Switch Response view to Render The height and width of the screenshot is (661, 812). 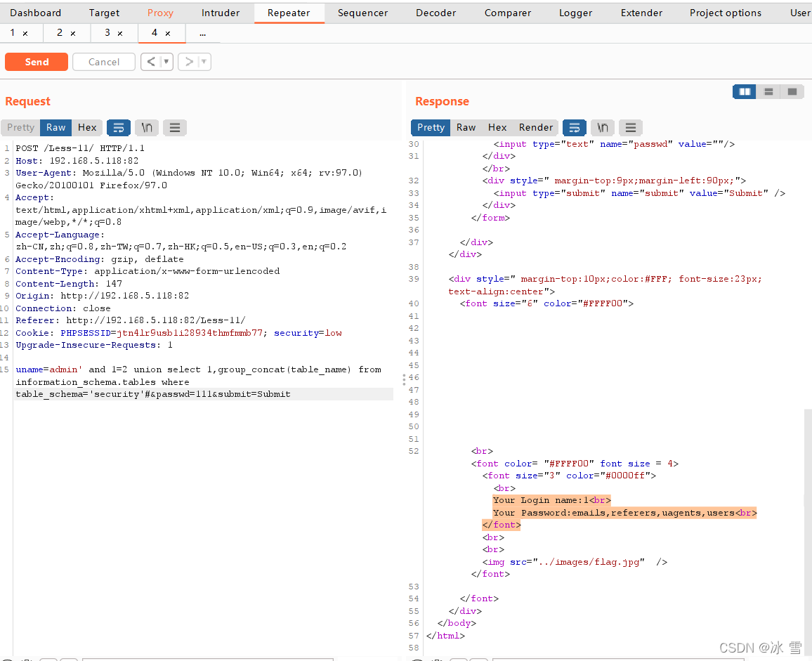coord(536,127)
